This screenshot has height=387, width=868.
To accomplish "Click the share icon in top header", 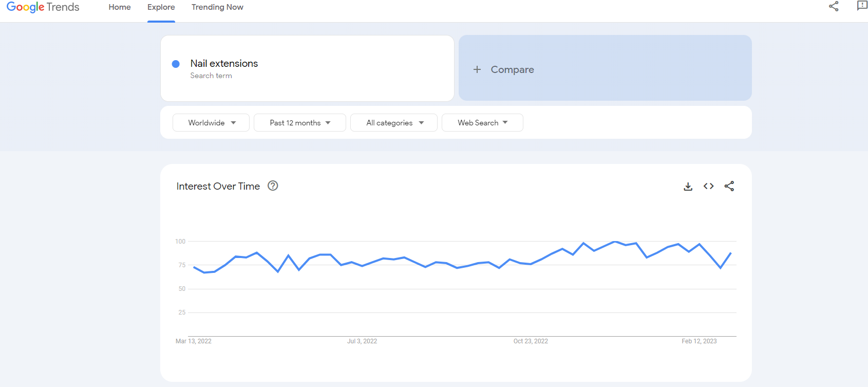I will point(834,6).
